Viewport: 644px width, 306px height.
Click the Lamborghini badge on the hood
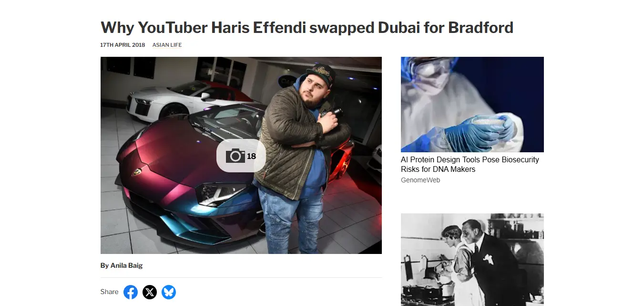[x=138, y=172]
